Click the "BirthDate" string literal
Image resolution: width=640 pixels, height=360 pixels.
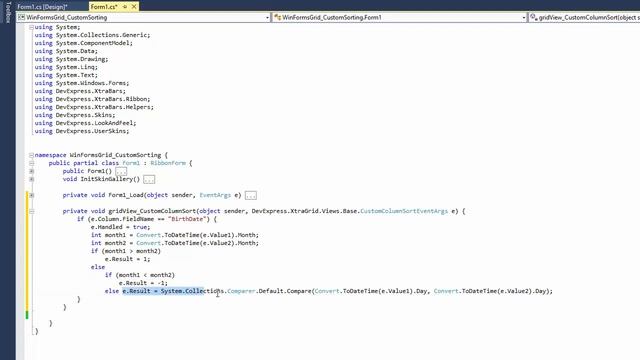pyautogui.click(x=187, y=219)
